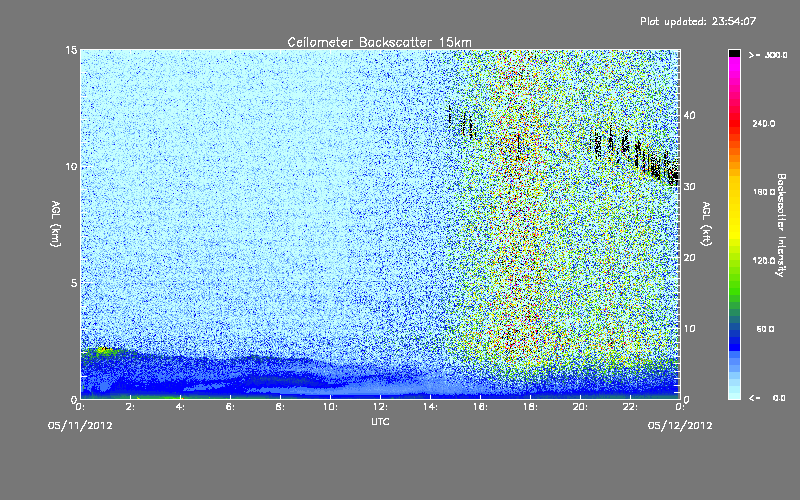Click the black swatch atop the colorbar
Viewport: 800px width, 500px height.
(x=734, y=53)
